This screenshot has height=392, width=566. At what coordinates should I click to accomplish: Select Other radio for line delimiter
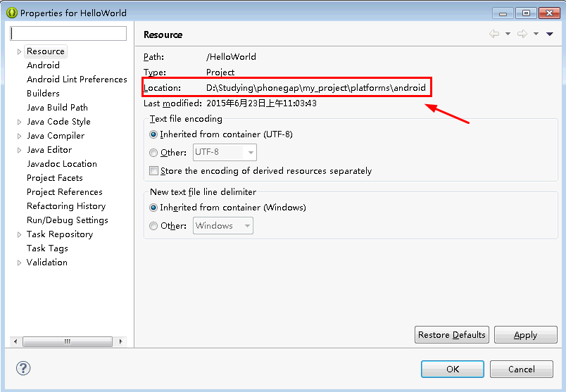(x=153, y=226)
